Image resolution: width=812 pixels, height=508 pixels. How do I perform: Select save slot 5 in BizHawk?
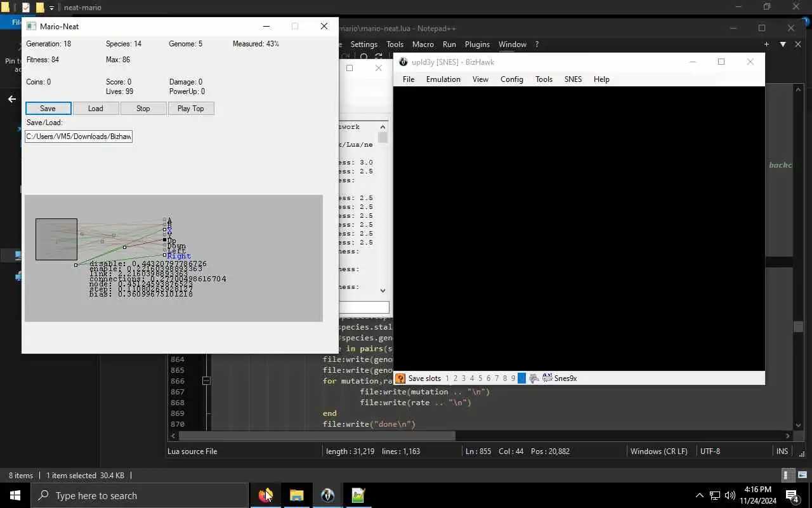480,378
